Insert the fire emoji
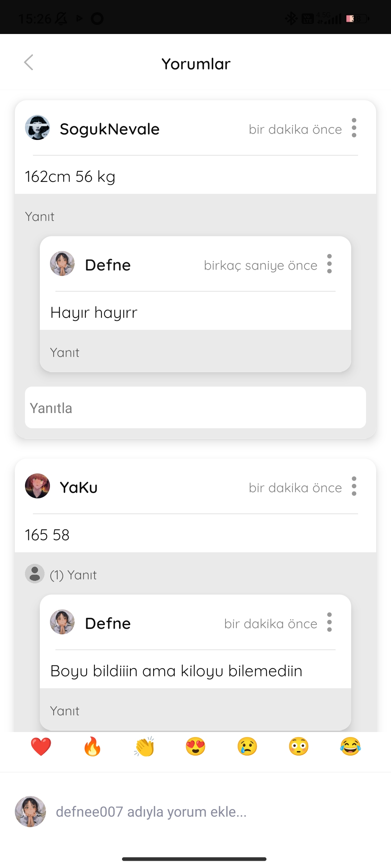The image size is (391, 868). point(92,746)
